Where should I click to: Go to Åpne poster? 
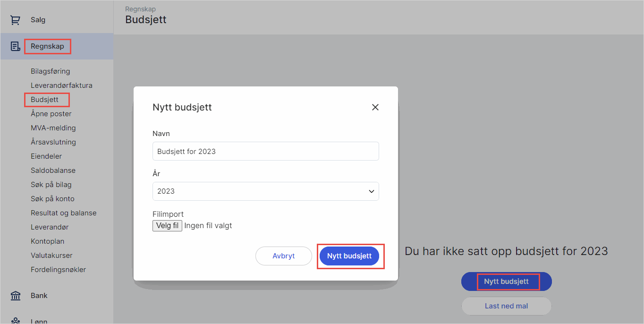point(51,114)
